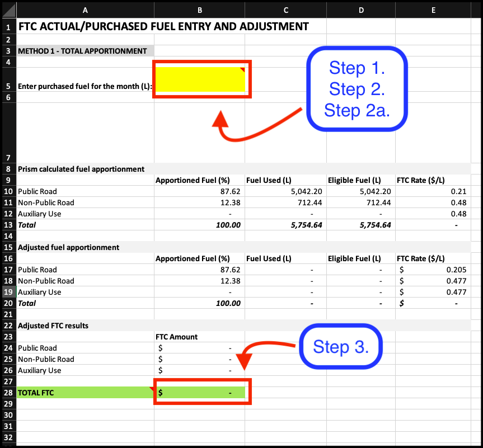Select the green TOTAL FTC amount cell
Image resolution: width=483 pixels, height=448 pixels.
click(201, 392)
